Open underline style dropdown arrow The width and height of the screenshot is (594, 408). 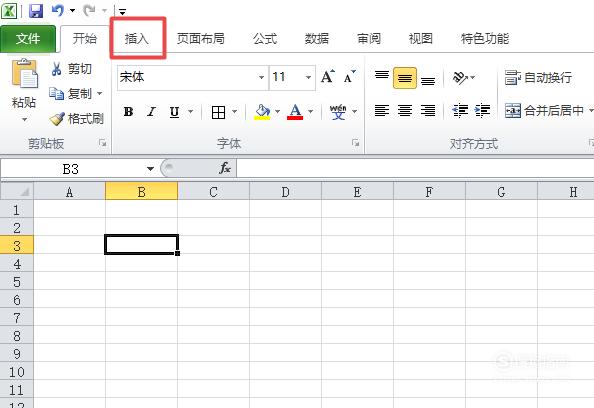point(191,112)
